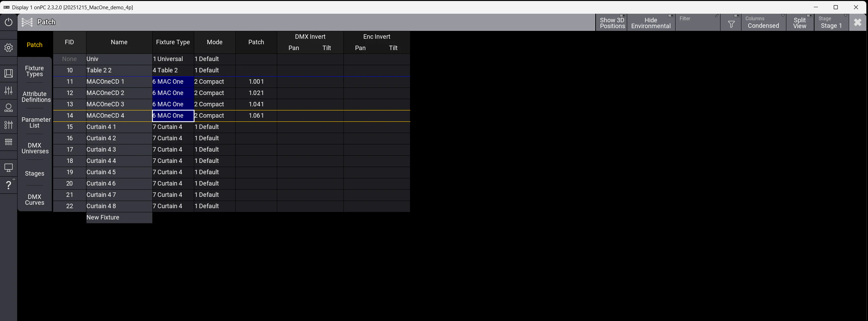Open the Stage 1 dropdown
This screenshot has width=868, height=321.
click(x=831, y=23)
